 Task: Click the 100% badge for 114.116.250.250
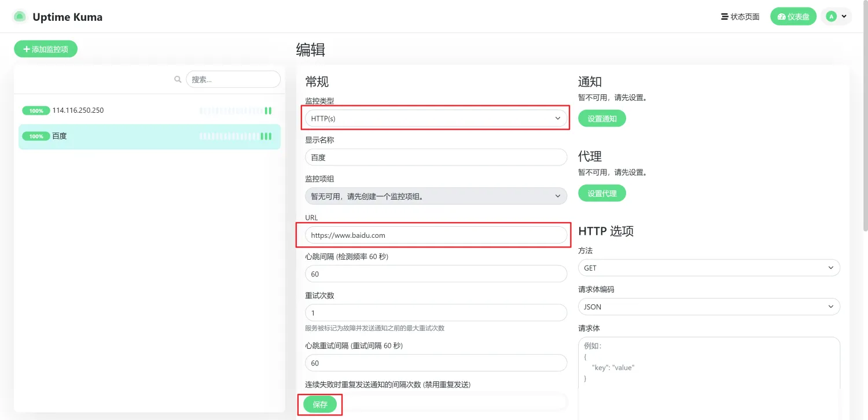[x=36, y=110]
